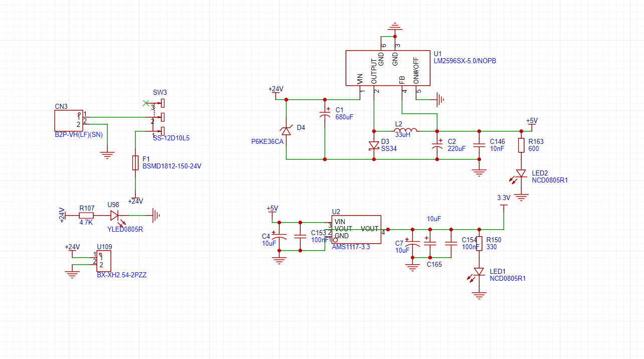Select resistor R163 symbol
644x359 pixels.
click(x=521, y=145)
